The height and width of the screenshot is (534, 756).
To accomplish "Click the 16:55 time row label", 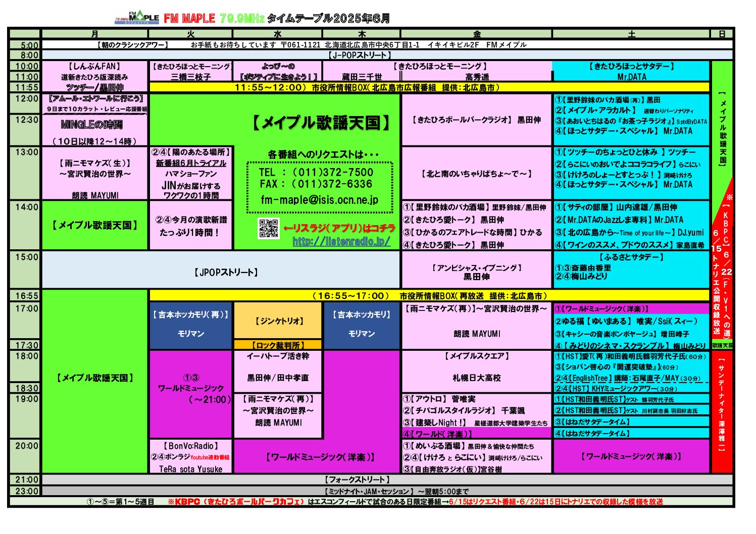I will coord(25,296).
